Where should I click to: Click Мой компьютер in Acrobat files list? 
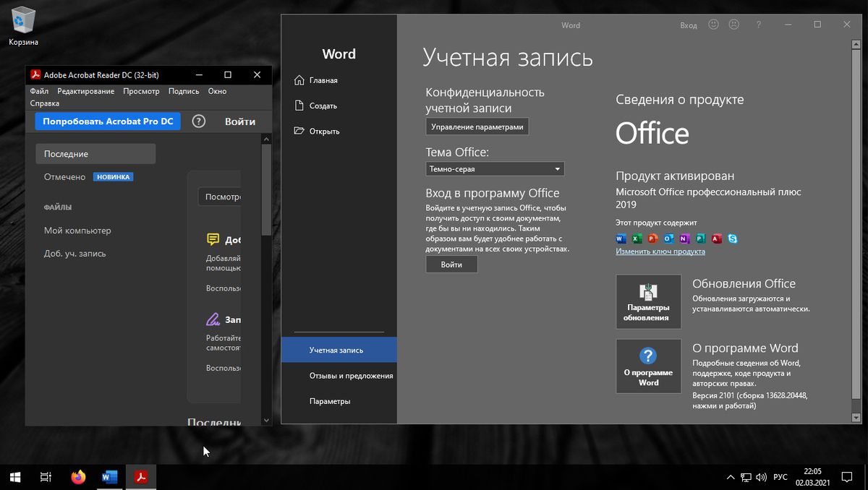tap(77, 231)
